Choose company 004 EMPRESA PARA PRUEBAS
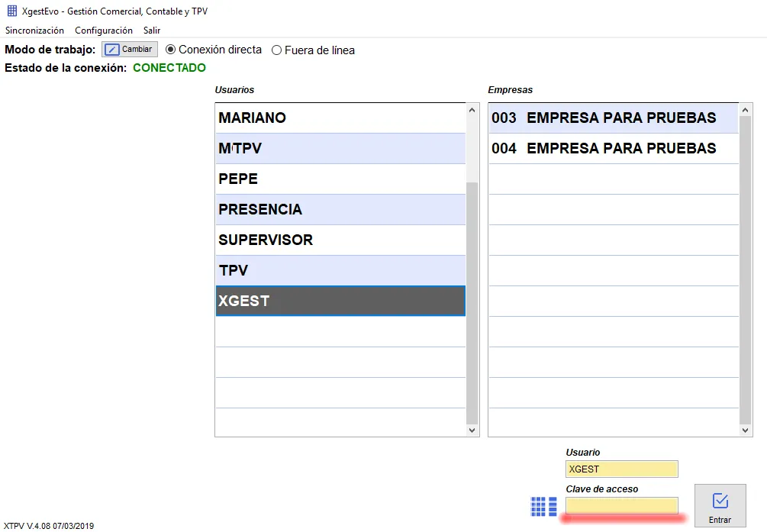This screenshot has width=767, height=532. point(613,148)
